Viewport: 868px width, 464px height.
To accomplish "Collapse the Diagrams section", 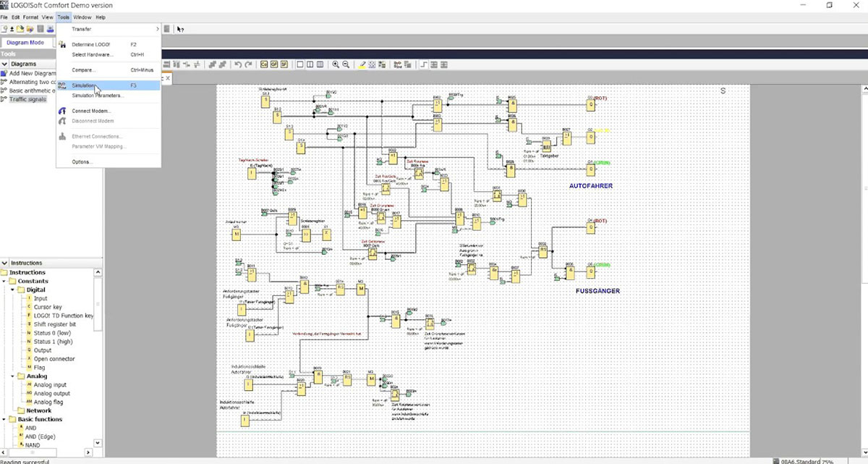I will (4, 64).
